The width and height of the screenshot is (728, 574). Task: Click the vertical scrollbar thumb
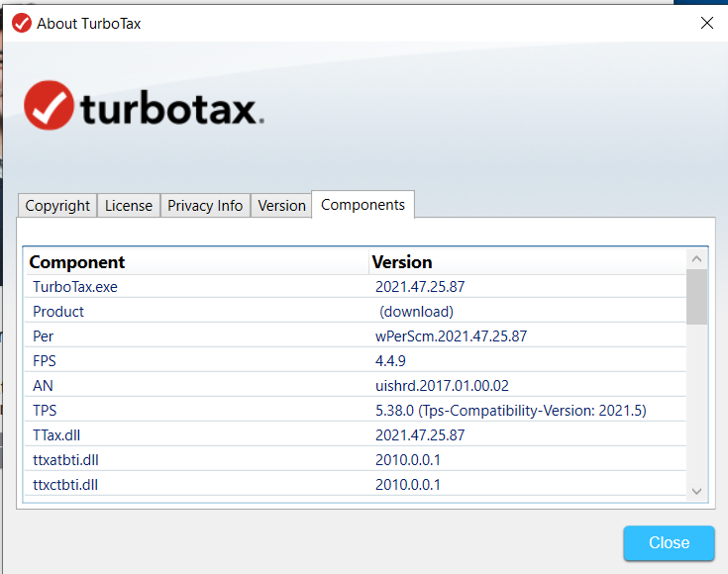(696, 297)
